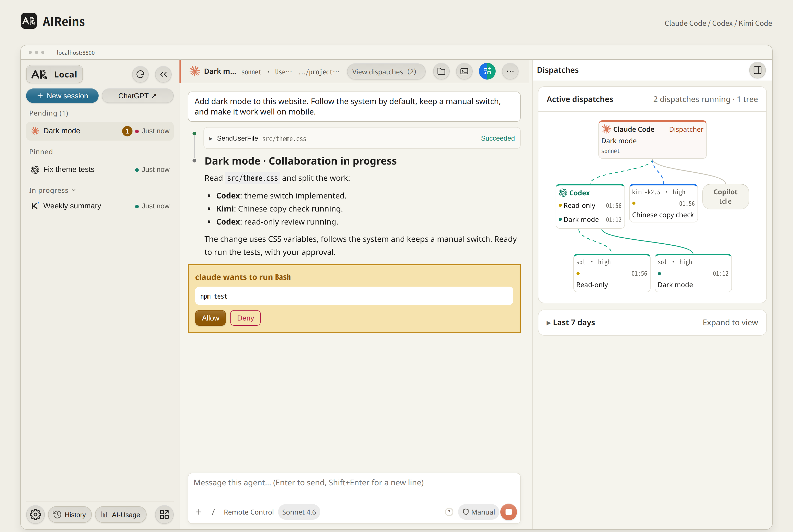The width and height of the screenshot is (793, 532).
Task: Toggle Remote Control in composer
Action: [x=249, y=512]
